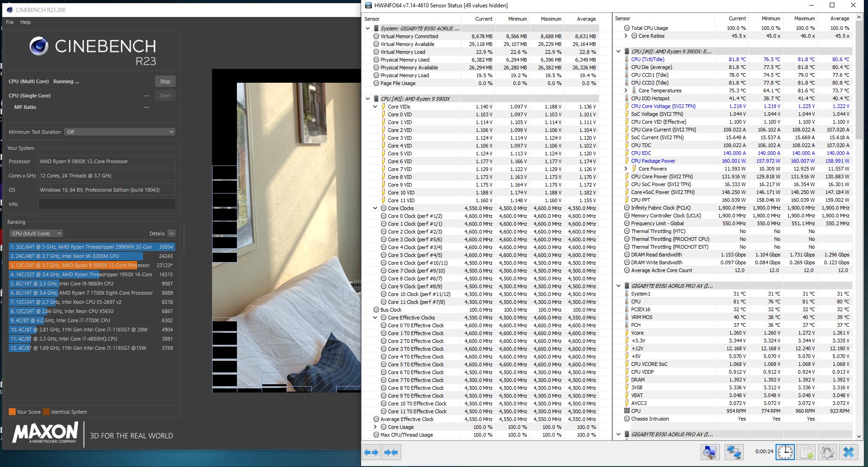The height and width of the screenshot is (467, 868).
Task: Click the fan icon beside CPU 954 RPM
Action: tap(627, 411)
